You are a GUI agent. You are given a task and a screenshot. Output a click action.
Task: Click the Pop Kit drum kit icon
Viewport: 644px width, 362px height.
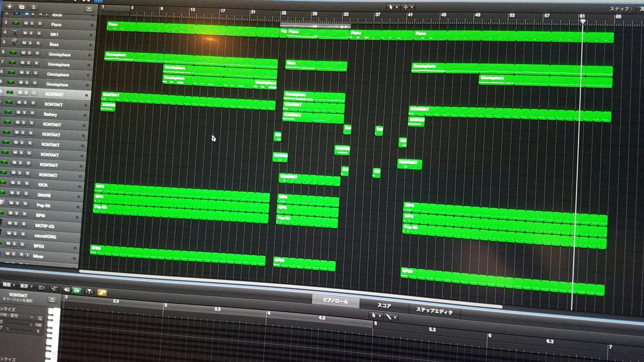pos(2,202)
